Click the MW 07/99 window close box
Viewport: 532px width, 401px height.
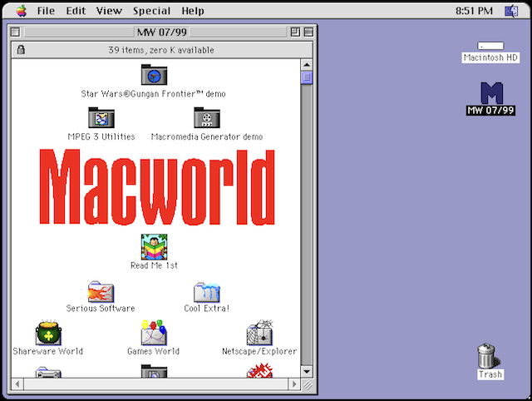15,32
